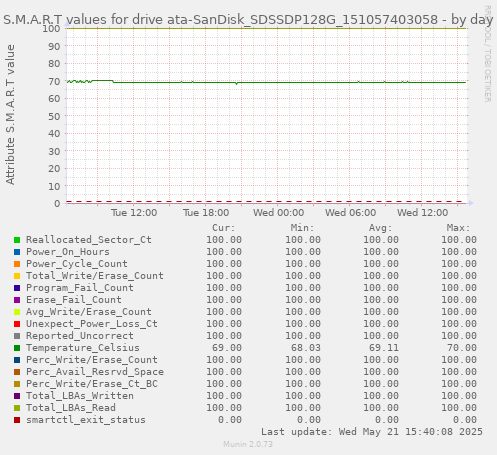Click the Wed 00:00 time axis label
Image resolution: width=497 pixels, height=455 pixels.
[278, 213]
